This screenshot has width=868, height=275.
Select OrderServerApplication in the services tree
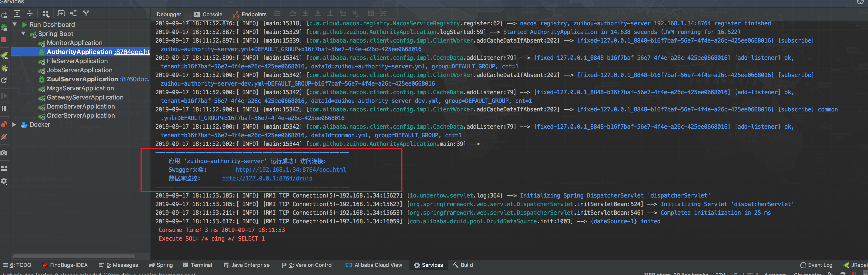[81, 115]
